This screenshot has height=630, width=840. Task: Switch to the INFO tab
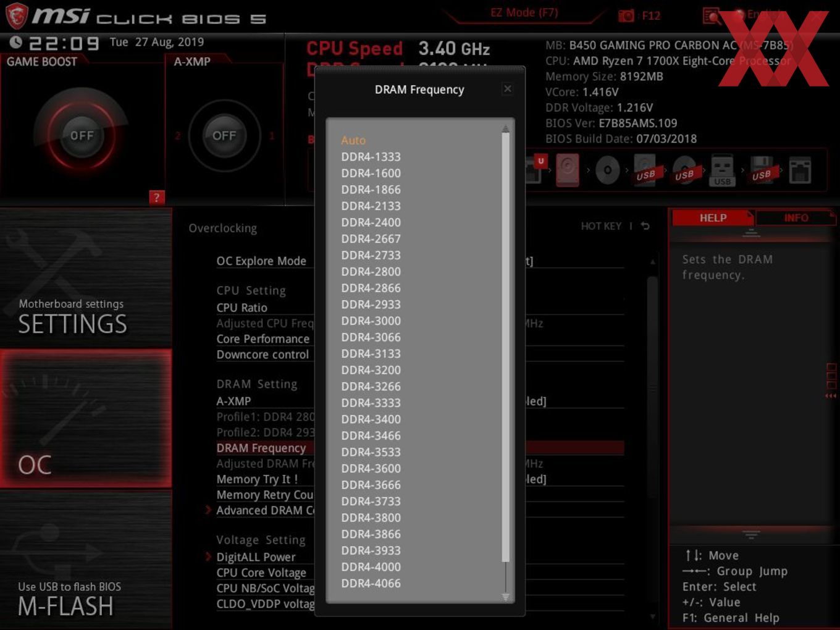(x=796, y=217)
